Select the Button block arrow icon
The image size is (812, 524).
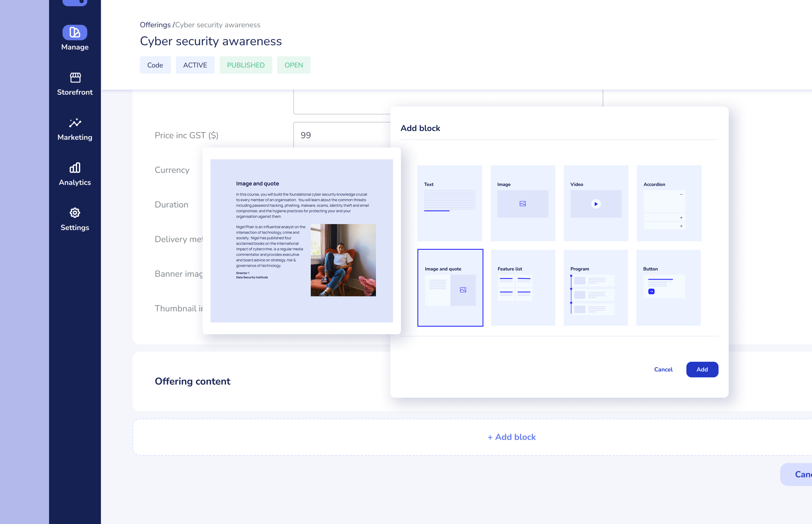coord(651,292)
